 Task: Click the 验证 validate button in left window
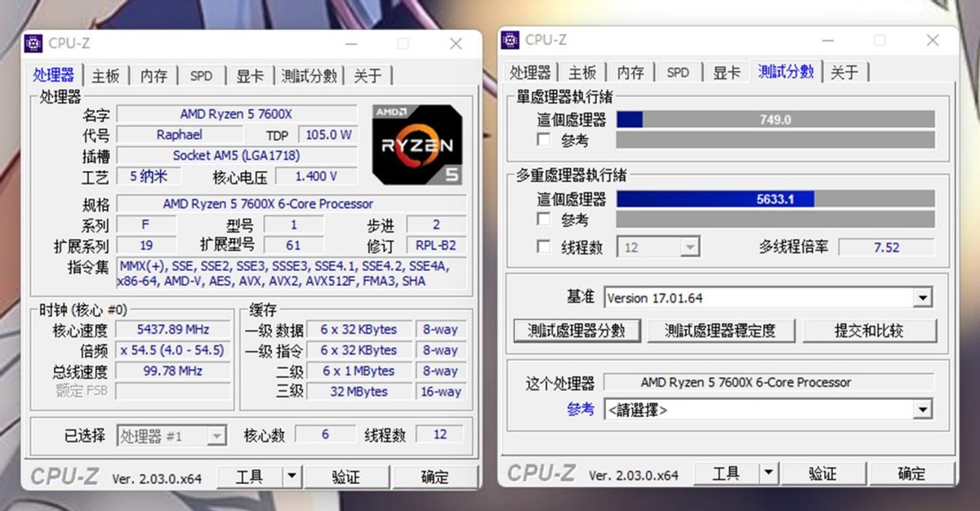click(x=345, y=475)
